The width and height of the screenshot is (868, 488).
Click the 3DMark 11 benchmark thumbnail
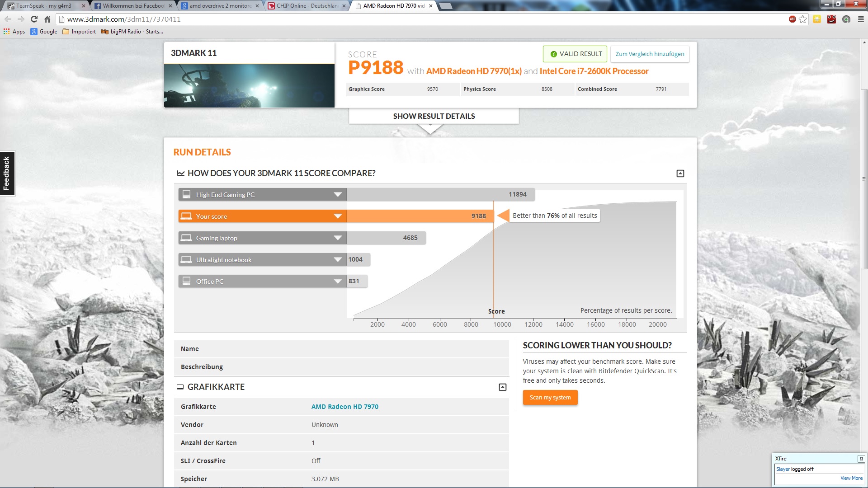click(249, 86)
